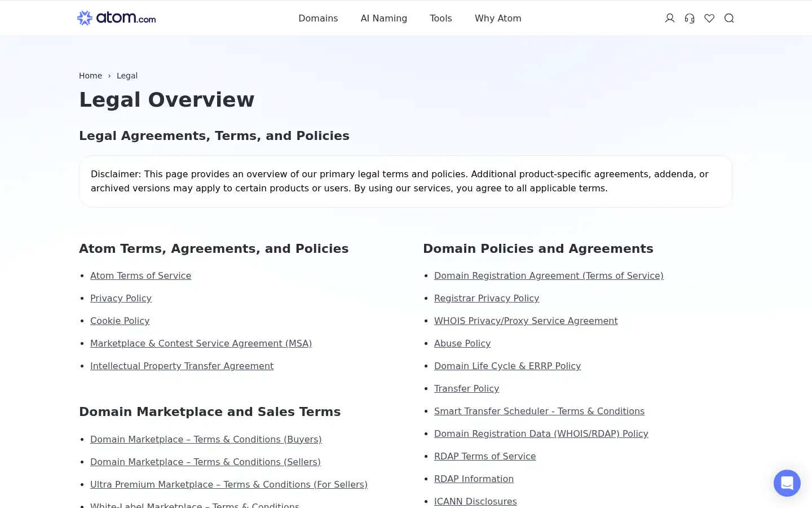812x508 pixels.
Task: Open Smart Transfer Scheduler Terms & Conditions
Action: pos(539,411)
